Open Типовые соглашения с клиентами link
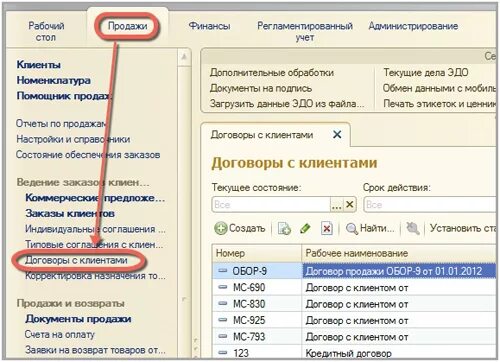500x362 pixels. pyautogui.click(x=94, y=245)
